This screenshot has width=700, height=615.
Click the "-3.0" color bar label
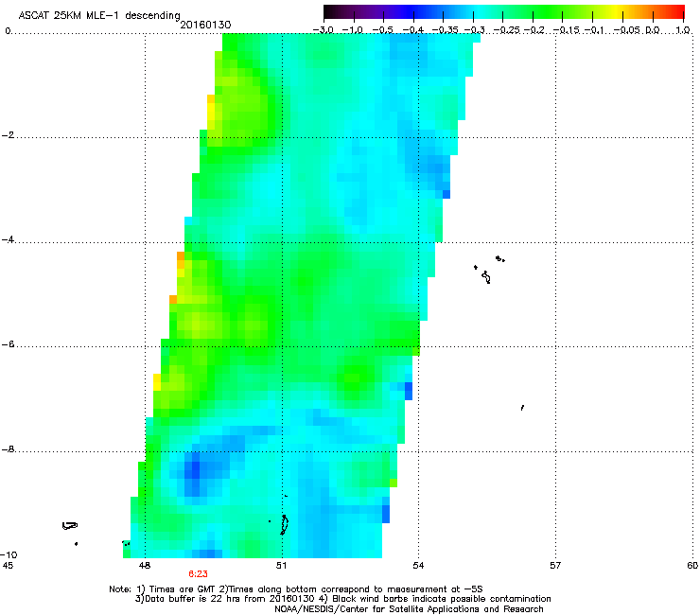pos(324,30)
